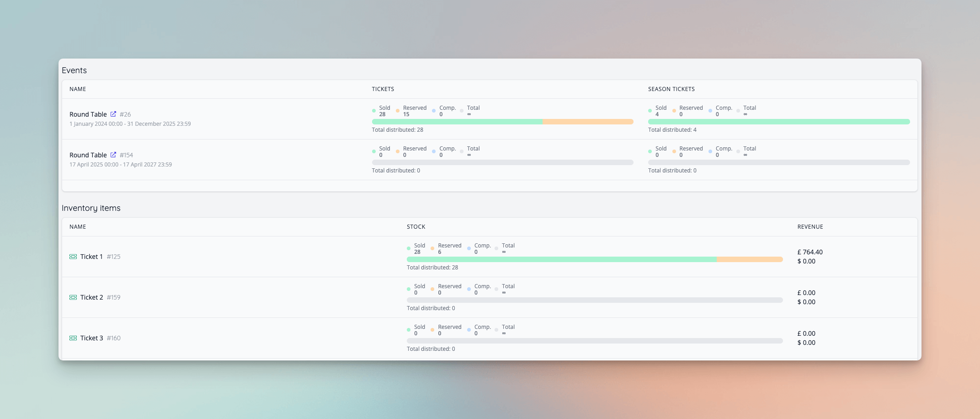Image resolution: width=980 pixels, height=419 pixels.
Task: Click the Sold dot under Season Tickets for #26
Action: click(x=650, y=111)
